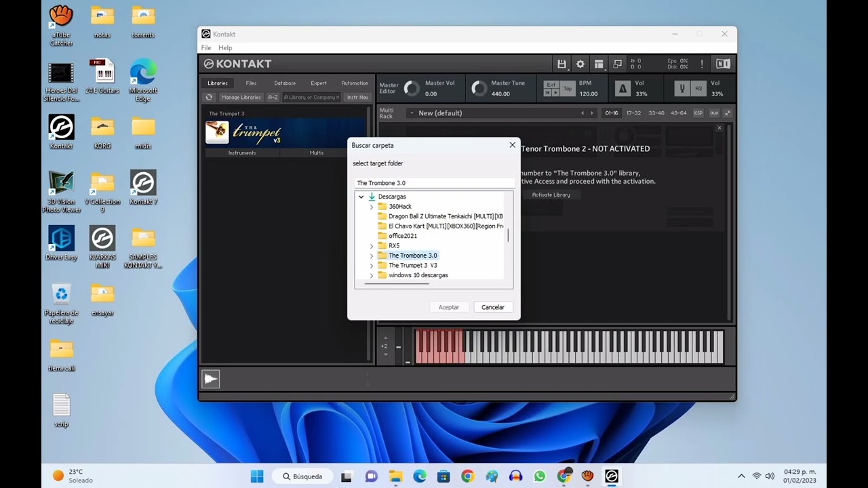Click the Activate Library button
This screenshot has width=868, height=488.
coord(551,195)
